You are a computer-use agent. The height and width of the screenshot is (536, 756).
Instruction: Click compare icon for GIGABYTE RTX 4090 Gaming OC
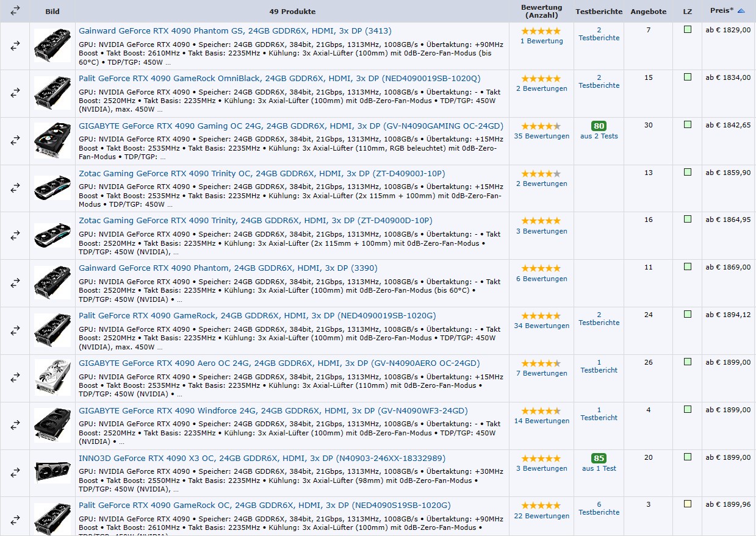click(15, 140)
